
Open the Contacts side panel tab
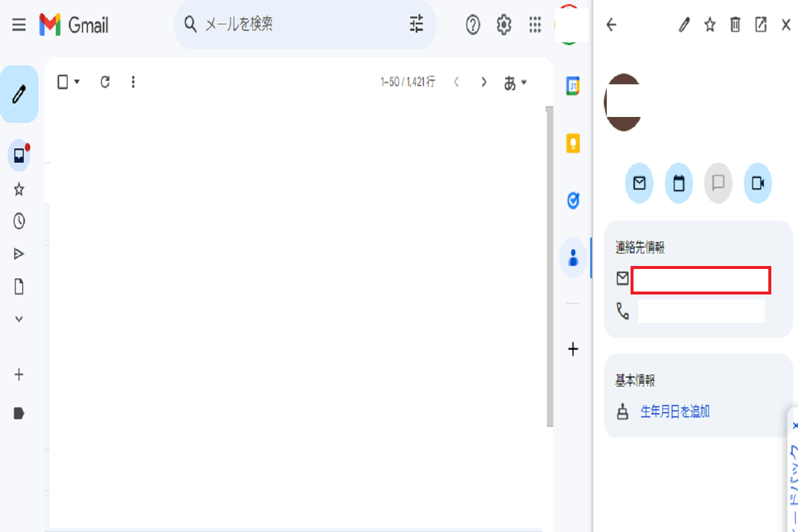tap(573, 258)
